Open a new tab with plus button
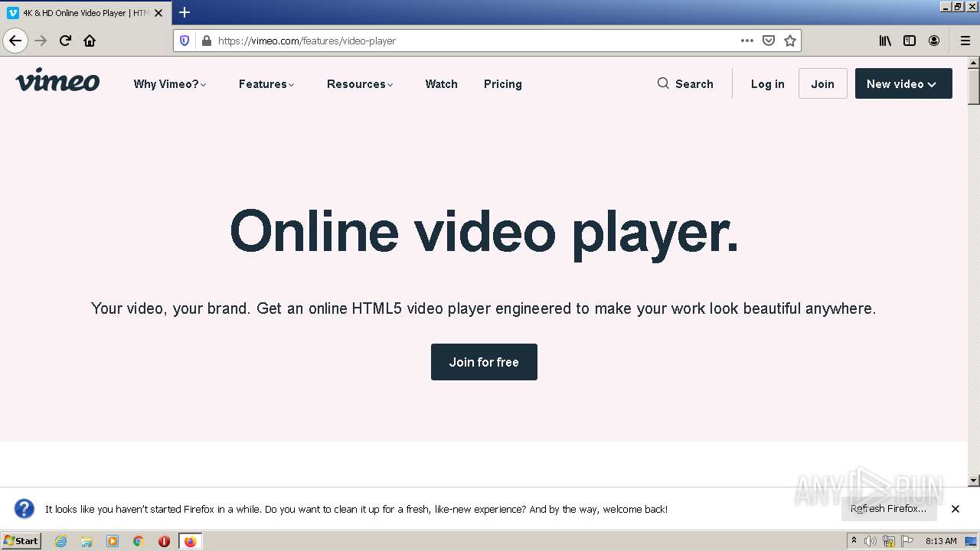Image resolution: width=980 pixels, height=551 pixels. point(185,12)
